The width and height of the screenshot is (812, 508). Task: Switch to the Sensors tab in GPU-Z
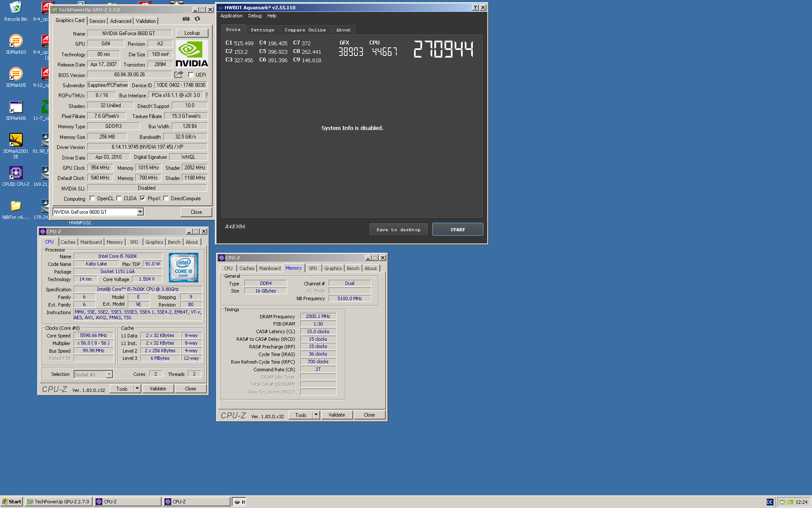[97, 21]
